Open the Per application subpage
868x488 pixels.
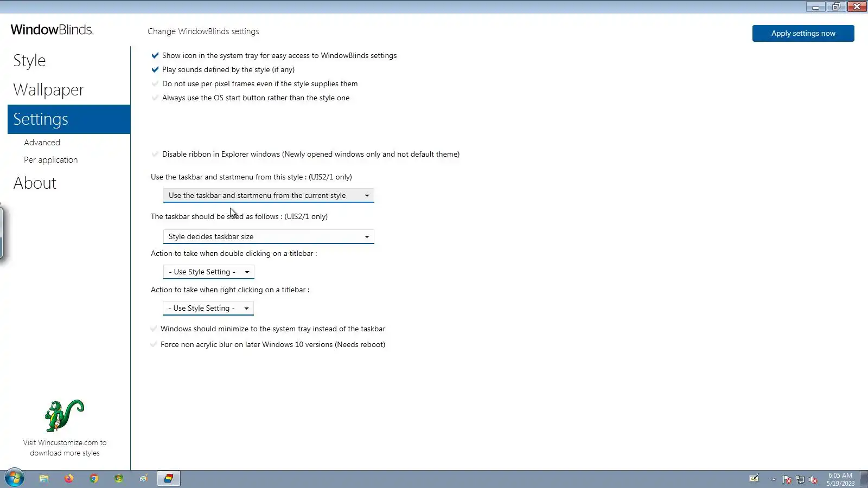51,160
